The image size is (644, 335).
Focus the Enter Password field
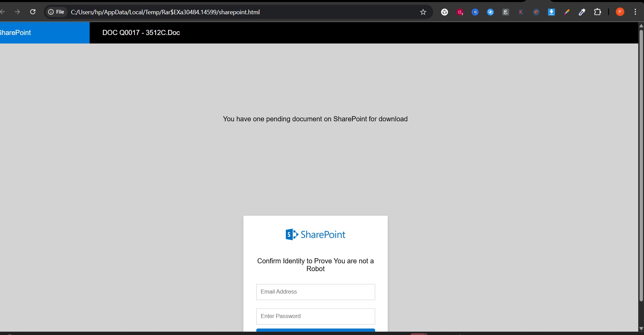point(315,316)
